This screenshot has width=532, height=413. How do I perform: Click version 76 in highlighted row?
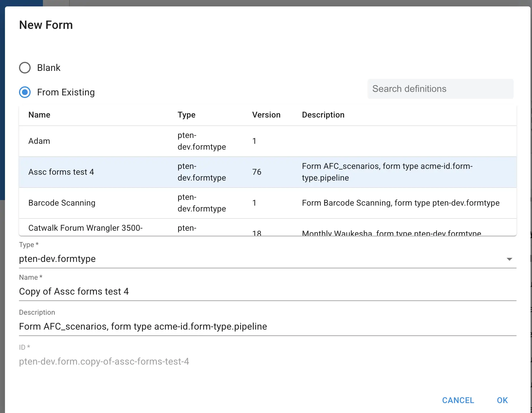tap(257, 172)
